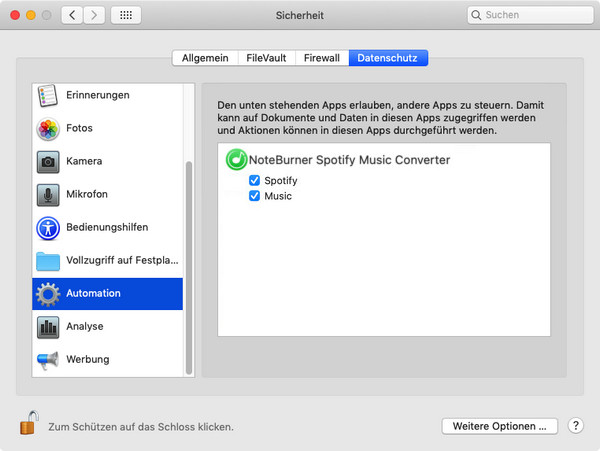The image size is (600, 451).
Task: Click the Erinnerungen reminders icon
Action: [x=47, y=96]
